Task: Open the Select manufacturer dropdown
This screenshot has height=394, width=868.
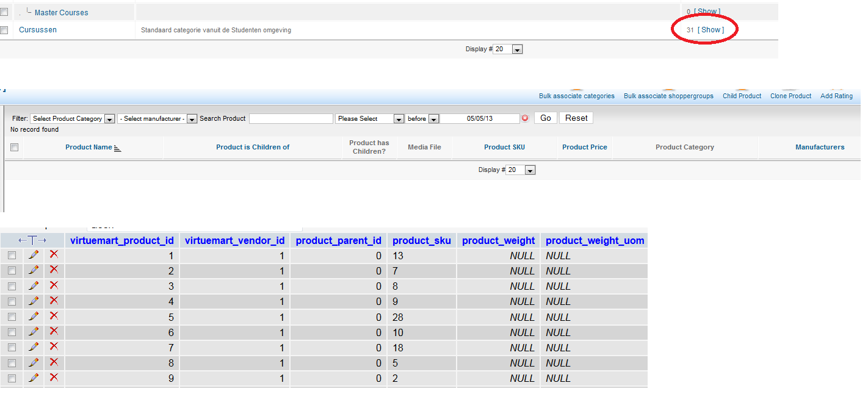Action: click(157, 119)
